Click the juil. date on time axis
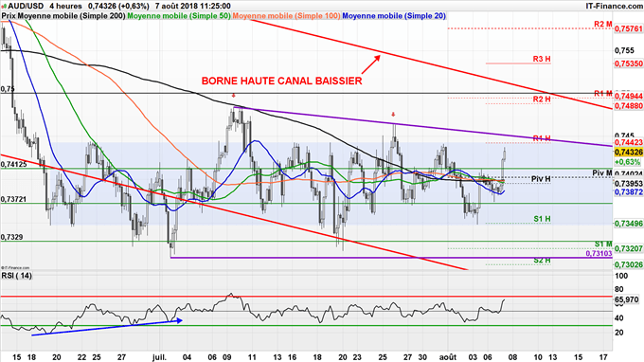Image resolution: width=644 pixels, height=362 pixels. (159, 357)
